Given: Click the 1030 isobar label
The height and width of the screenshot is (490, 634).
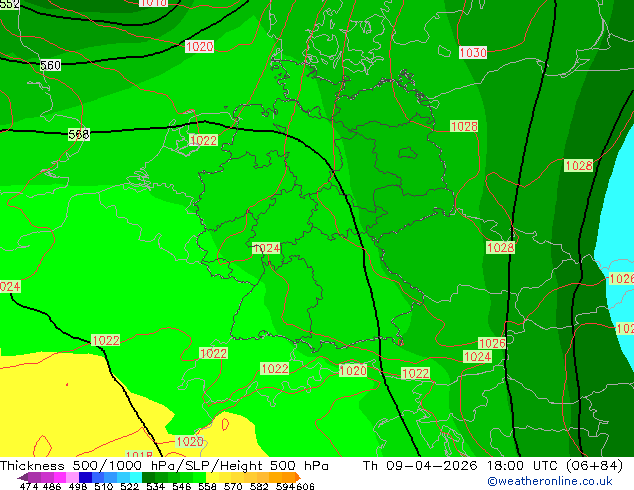Looking at the screenshot, I should click(473, 53).
